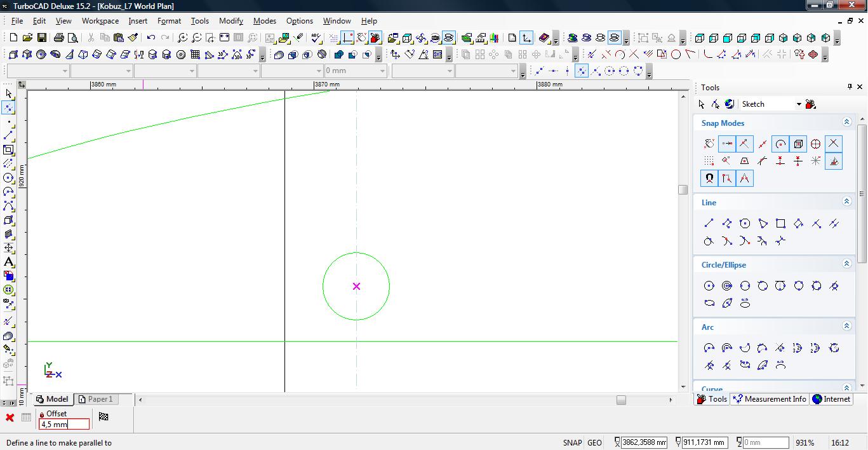Open the Workspace menu
This screenshot has height=450, width=868.
(100, 21)
